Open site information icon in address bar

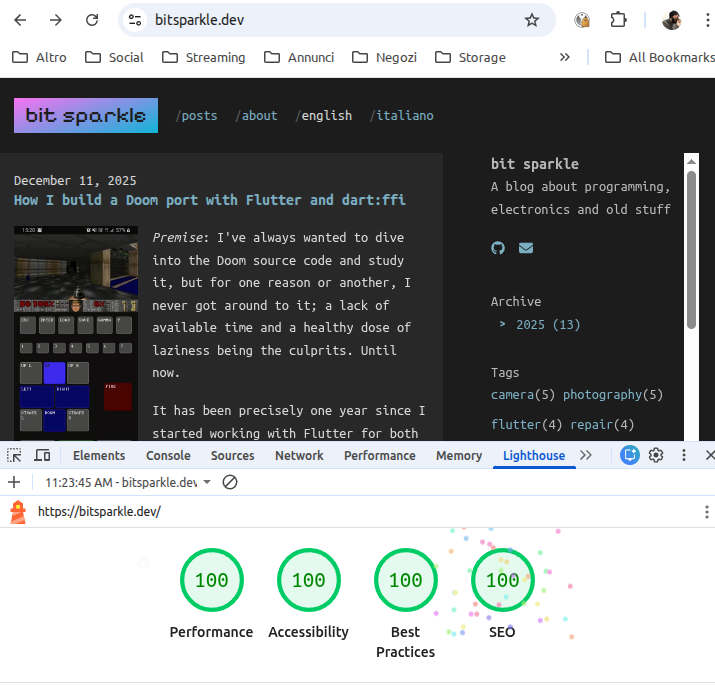pyautogui.click(x=135, y=20)
